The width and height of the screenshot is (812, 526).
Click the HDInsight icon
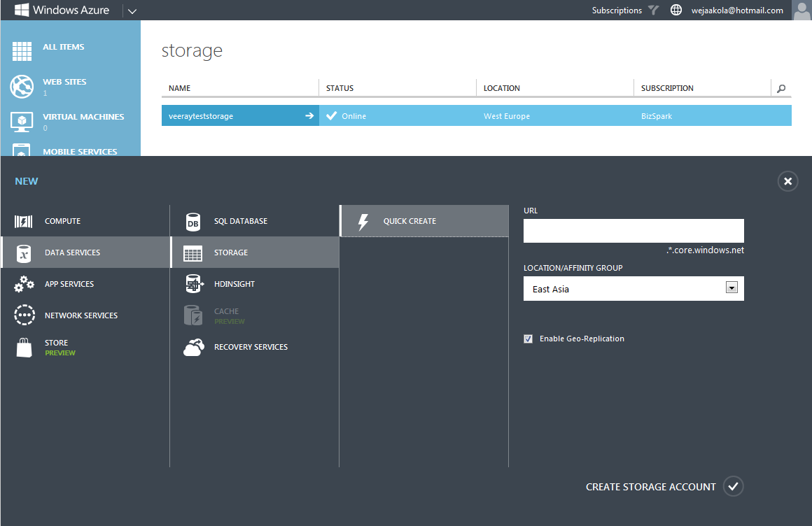point(193,284)
